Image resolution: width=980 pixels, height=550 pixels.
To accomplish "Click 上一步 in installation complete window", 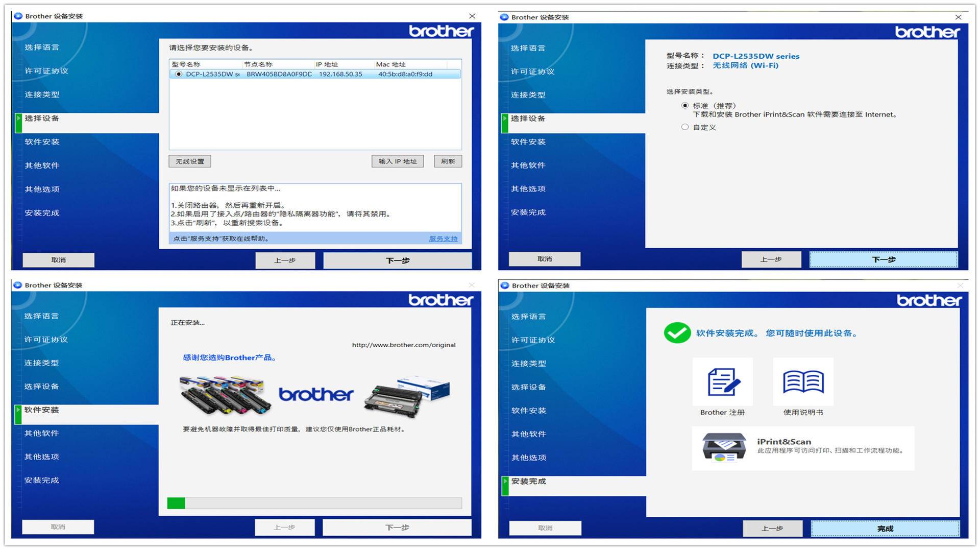I will [772, 529].
